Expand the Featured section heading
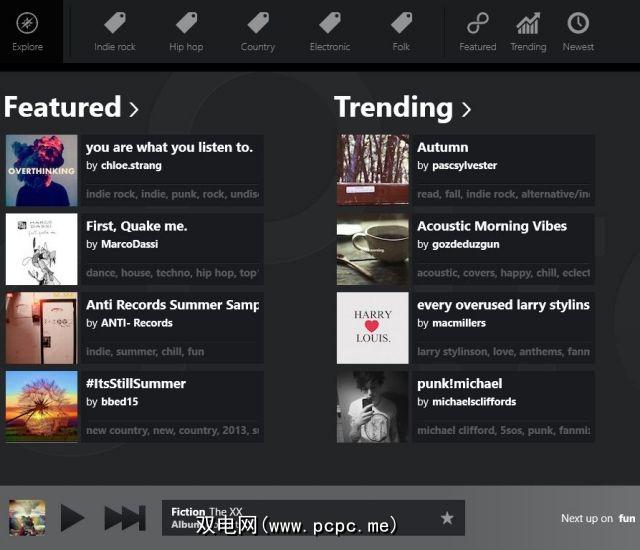The image size is (640, 550). [71, 107]
